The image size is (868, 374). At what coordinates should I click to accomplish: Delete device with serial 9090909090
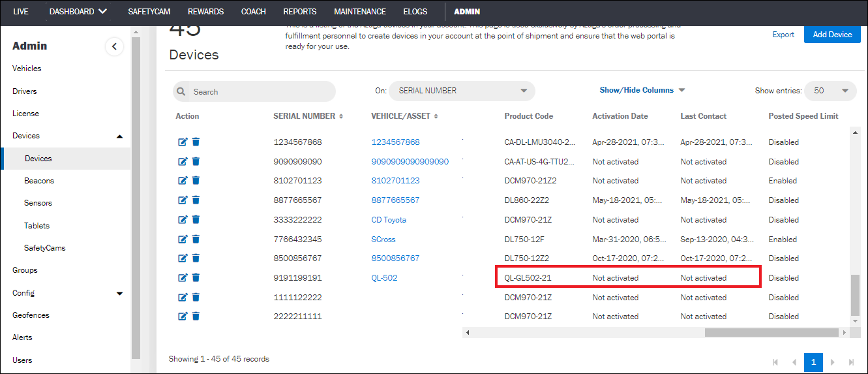(x=196, y=161)
